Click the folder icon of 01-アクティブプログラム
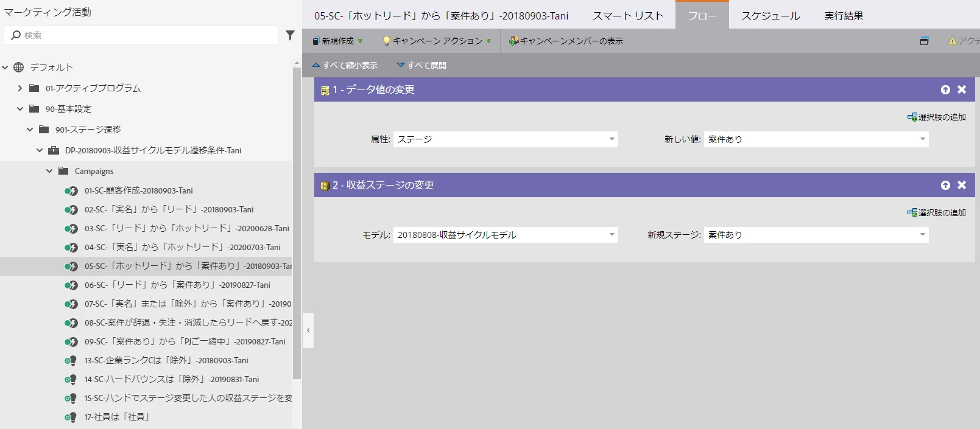 point(34,88)
